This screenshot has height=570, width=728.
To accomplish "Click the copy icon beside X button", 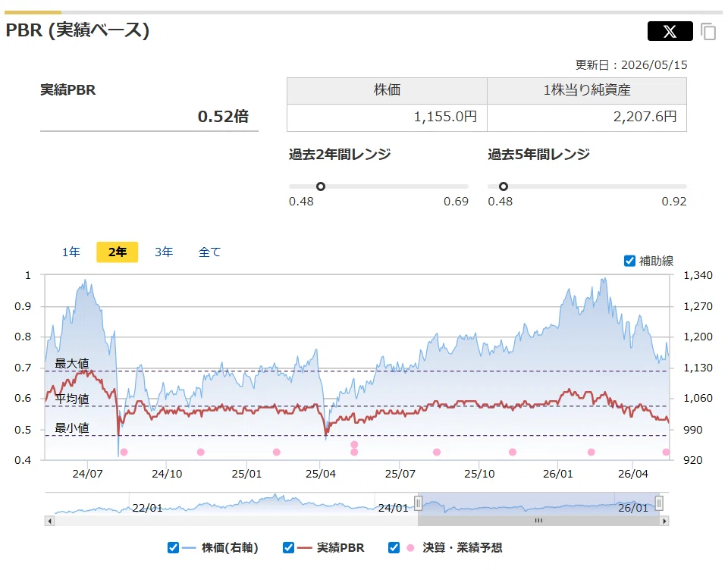I will [x=708, y=32].
